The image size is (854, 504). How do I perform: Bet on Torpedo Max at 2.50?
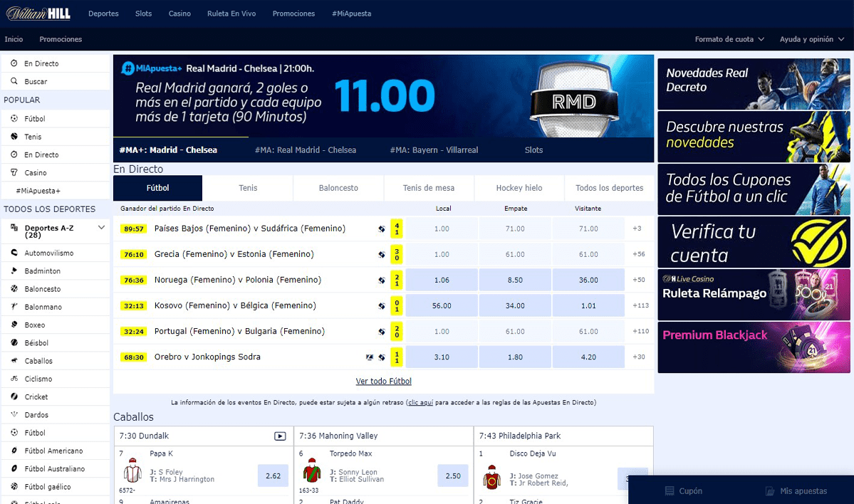pyautogui.click(x=453, y=476)
